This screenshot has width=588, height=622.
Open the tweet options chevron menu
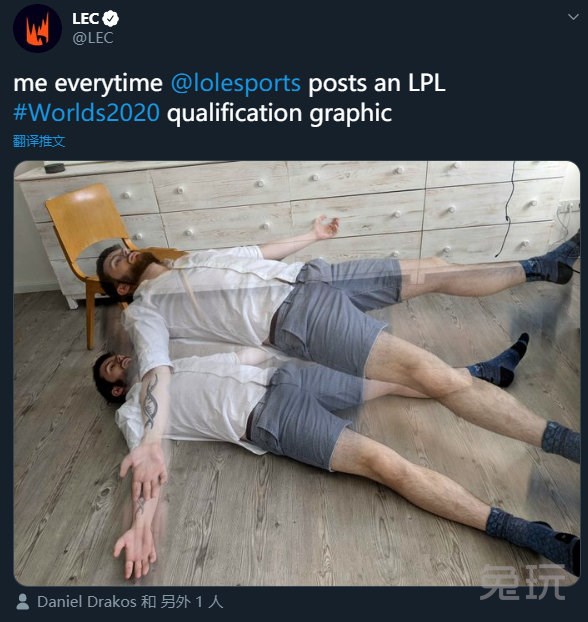pos(573,17)
